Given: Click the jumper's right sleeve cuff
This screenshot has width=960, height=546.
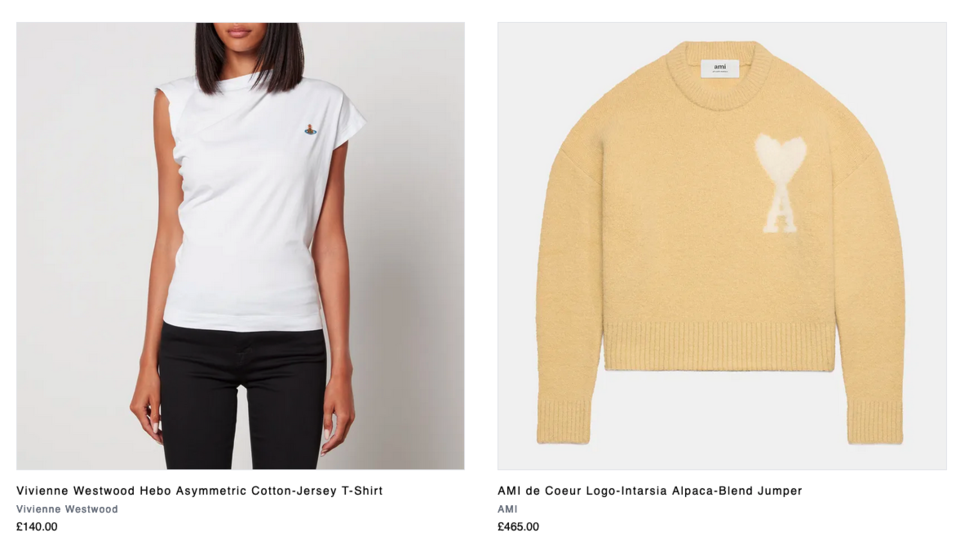Looking at the screenshot, I should (875, 422).
